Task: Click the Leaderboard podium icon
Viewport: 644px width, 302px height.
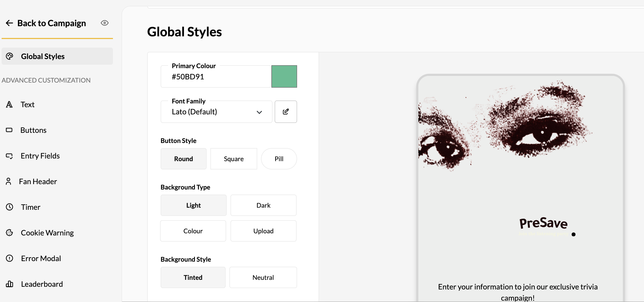Action: [10, 284]
